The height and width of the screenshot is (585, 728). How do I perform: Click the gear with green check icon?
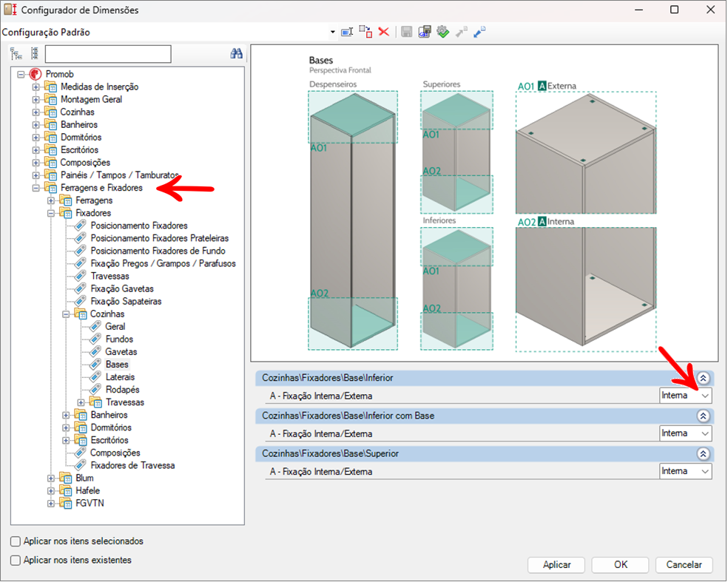pos(443,32)
